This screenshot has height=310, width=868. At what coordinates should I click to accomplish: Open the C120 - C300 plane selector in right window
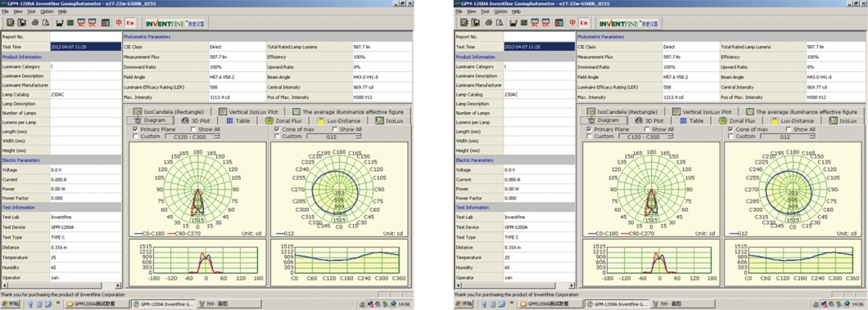click(645, 137)
